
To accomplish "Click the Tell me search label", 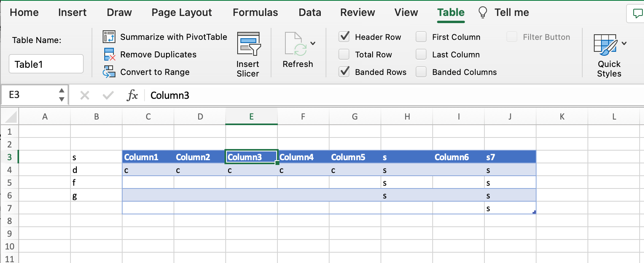I will (x=511, y=12).
